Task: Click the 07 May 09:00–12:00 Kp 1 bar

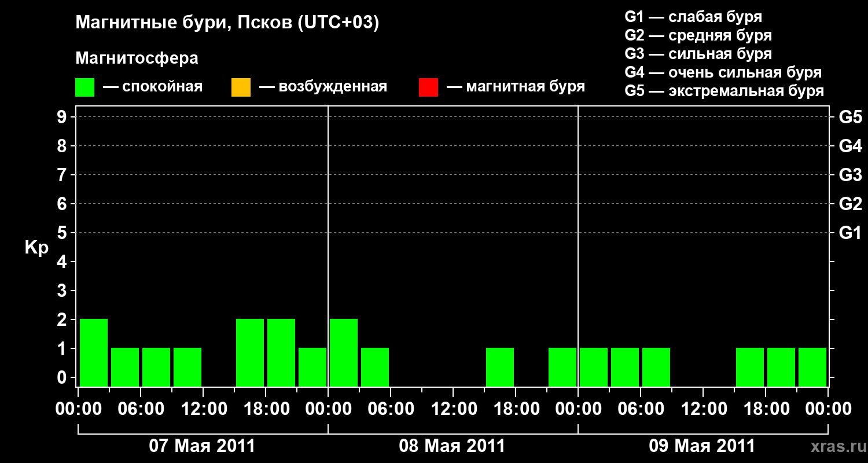Action: point(187,367)
